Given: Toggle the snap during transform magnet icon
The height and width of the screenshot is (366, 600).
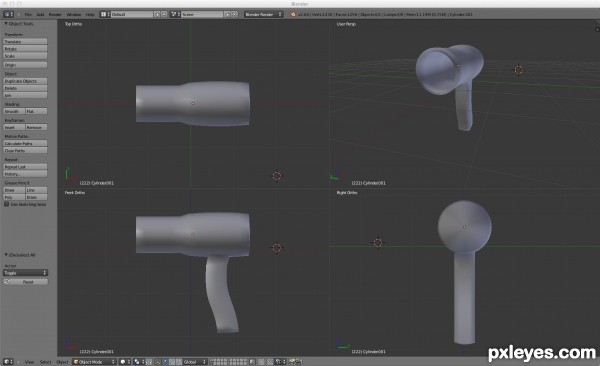Looking at the screenshot, I should [x=270, y=362].
